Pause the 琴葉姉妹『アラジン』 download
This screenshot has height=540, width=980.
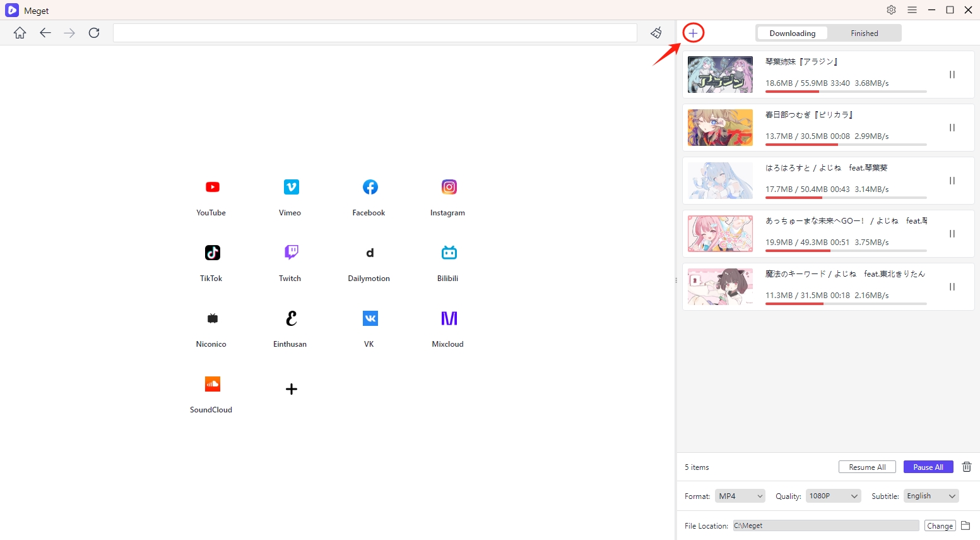coord(952,75)
